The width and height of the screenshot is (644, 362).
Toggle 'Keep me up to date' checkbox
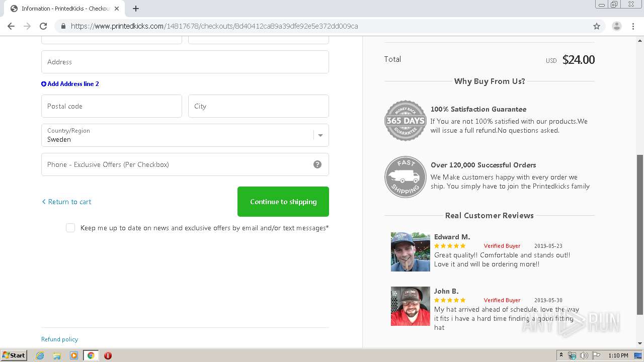pos(70,228)
